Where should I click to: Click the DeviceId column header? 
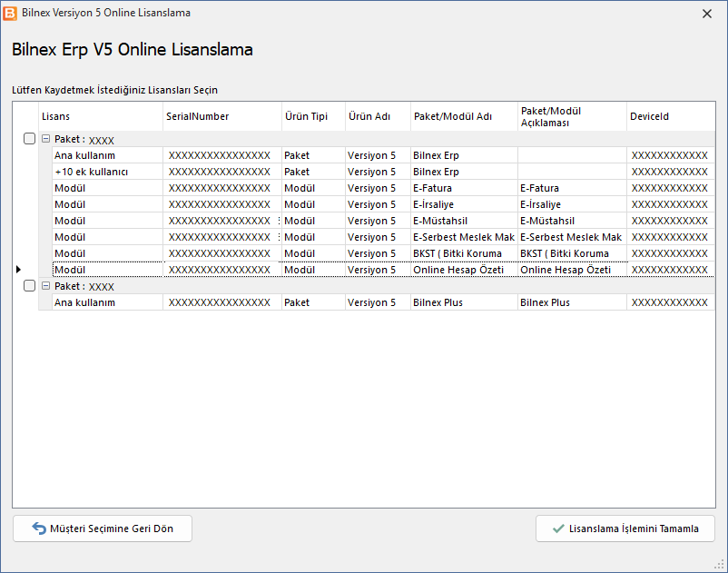point(671,116)
